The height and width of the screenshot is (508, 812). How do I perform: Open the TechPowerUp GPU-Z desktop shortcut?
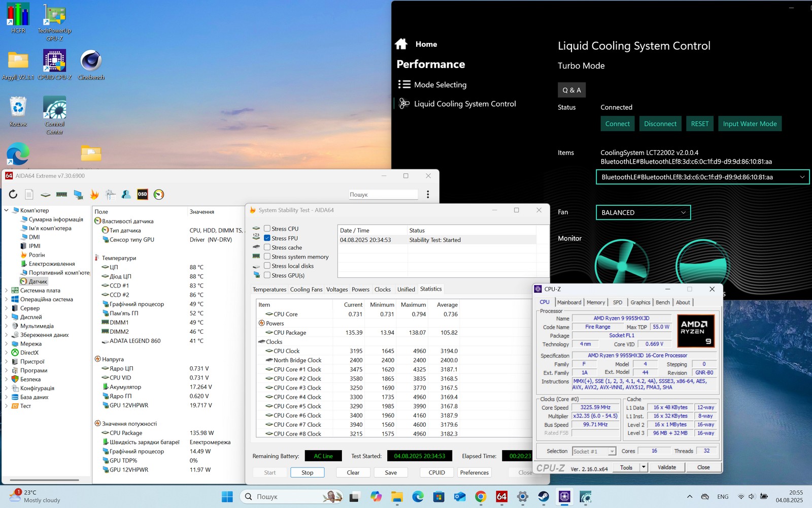[54, 22]
